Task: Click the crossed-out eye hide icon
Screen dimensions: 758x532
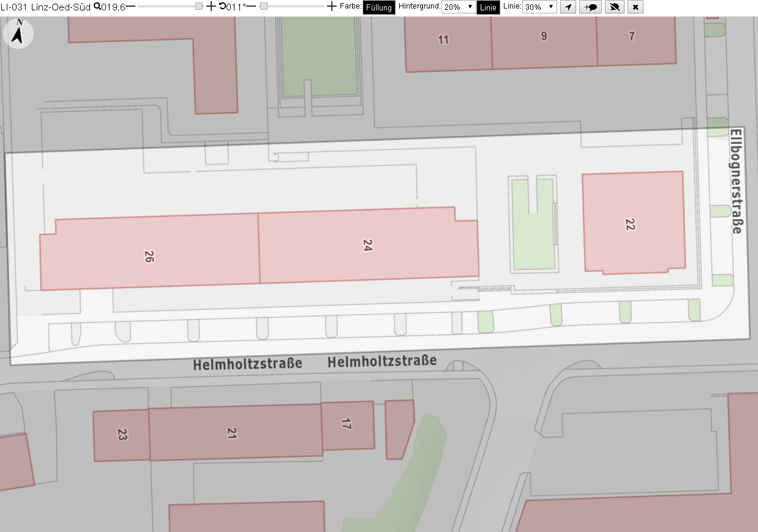Action: (615, 7)
